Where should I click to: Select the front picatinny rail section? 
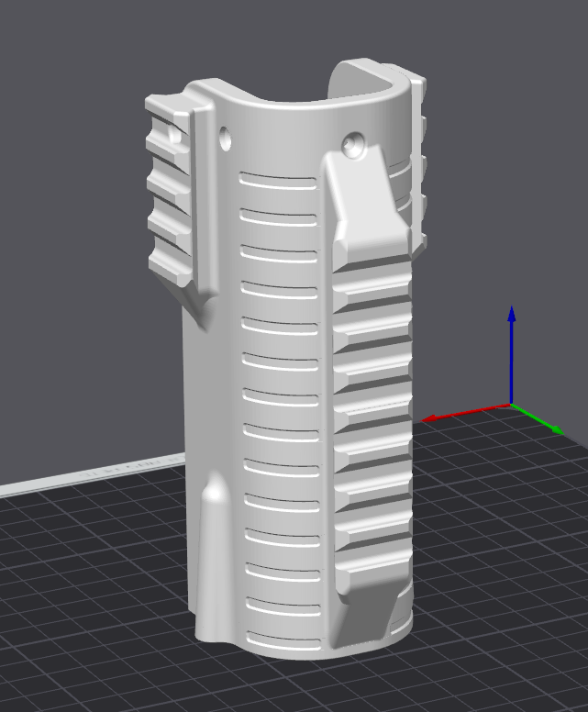[x=372, y=408]
